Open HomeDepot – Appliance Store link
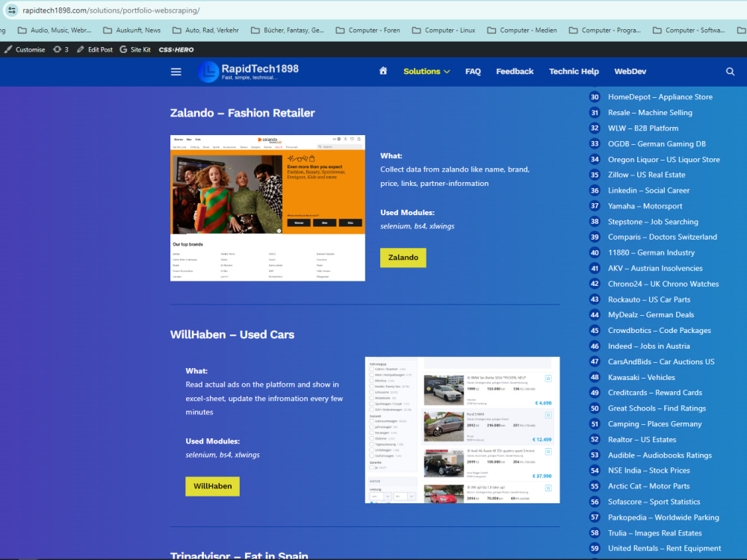 660,96
